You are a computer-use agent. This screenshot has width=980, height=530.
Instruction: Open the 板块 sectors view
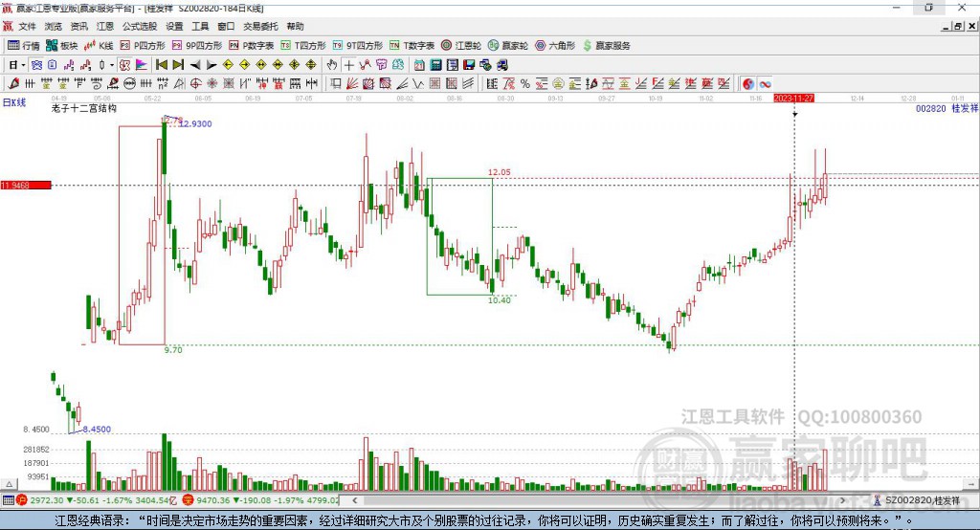pyautogui.click(x=61, y=46)
